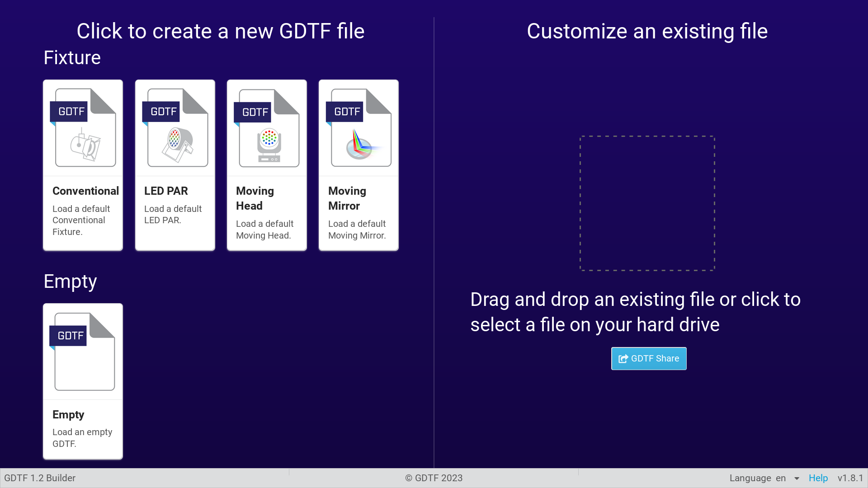
Task: Click the GDTF 1.2 Builder label
Action: point(40,478)
